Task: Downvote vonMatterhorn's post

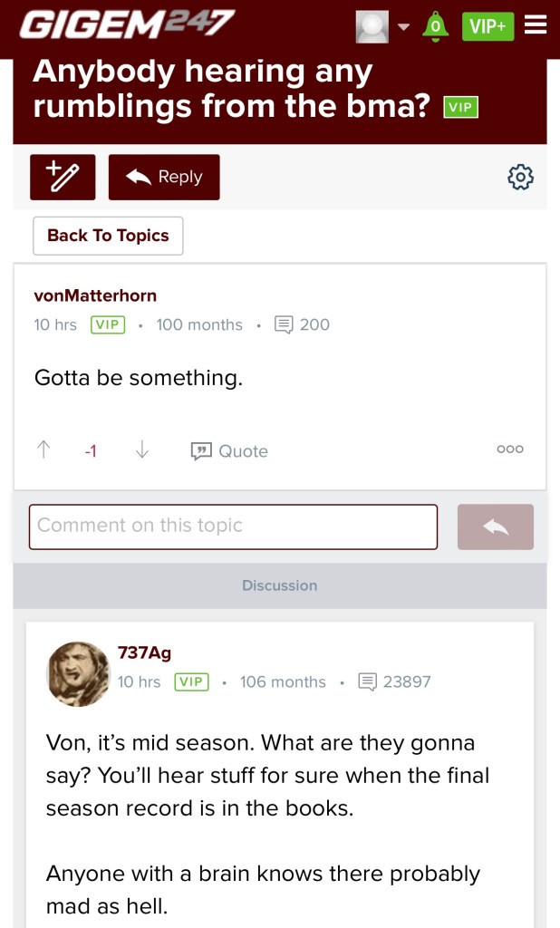Action: click(142, 450)
